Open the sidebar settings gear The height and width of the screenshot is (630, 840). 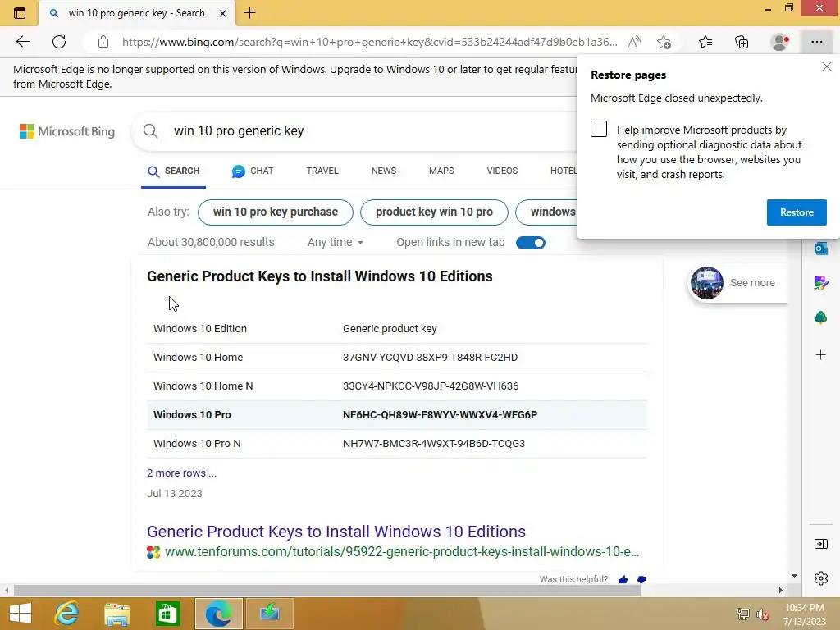820,578
